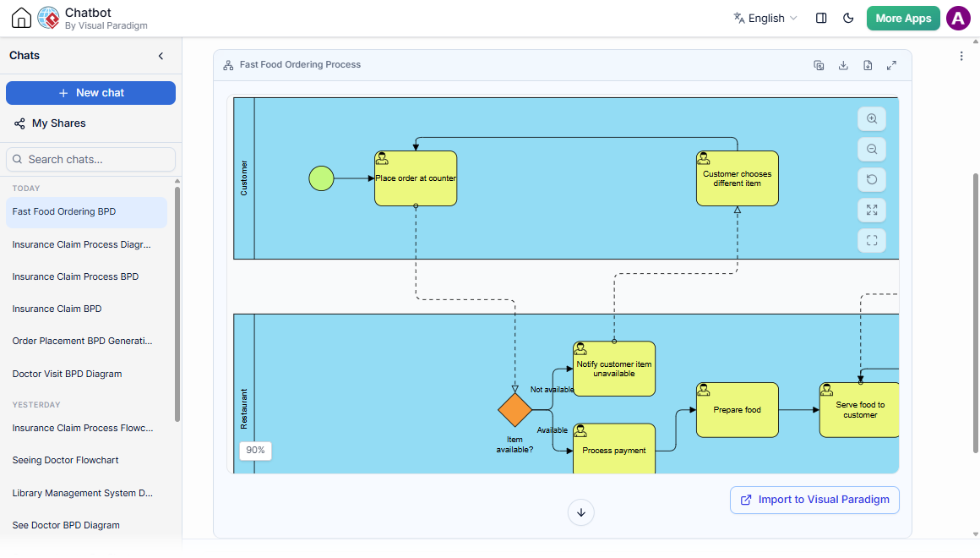
Task: Enter fullscreen diagram mode icon
Action: (872, 240)
